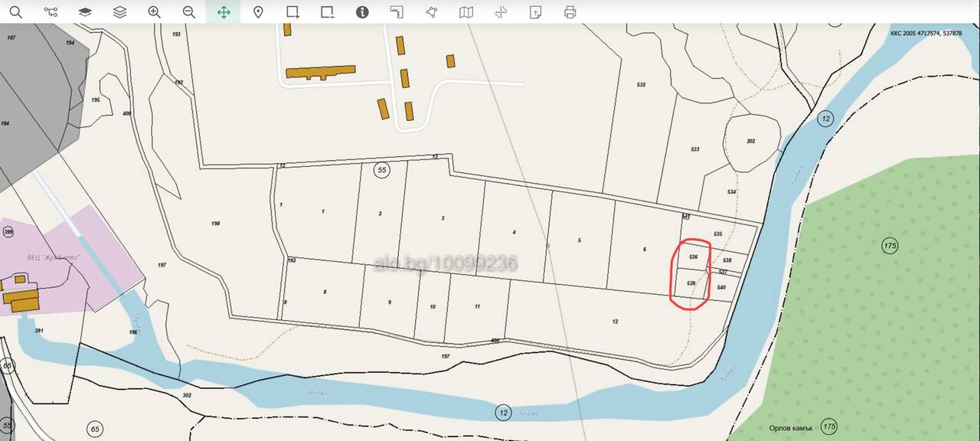Toggle the outlined layers icon

[x=119, y=11]
